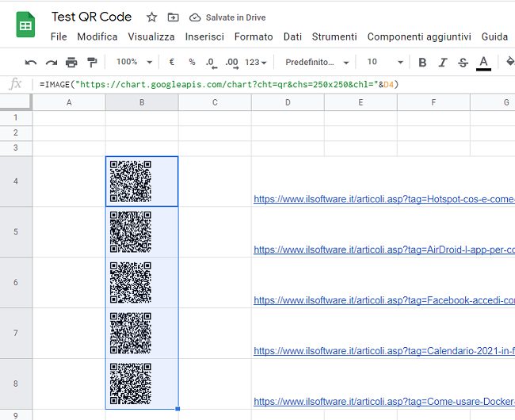Rename the Test QR Code title
Viewport: 515px width, 420px height.
click(x=91, y=17)
